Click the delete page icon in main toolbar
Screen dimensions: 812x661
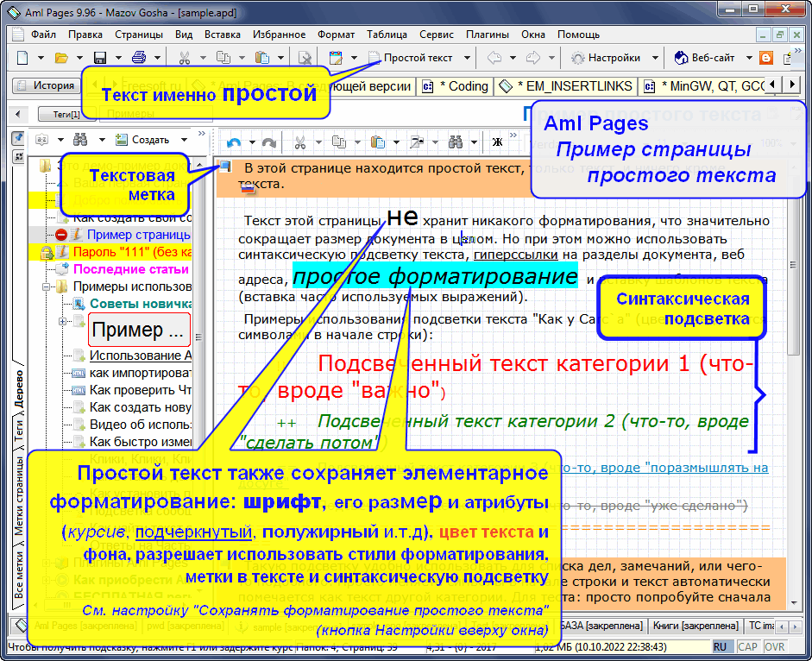click(x=305, y=58)
